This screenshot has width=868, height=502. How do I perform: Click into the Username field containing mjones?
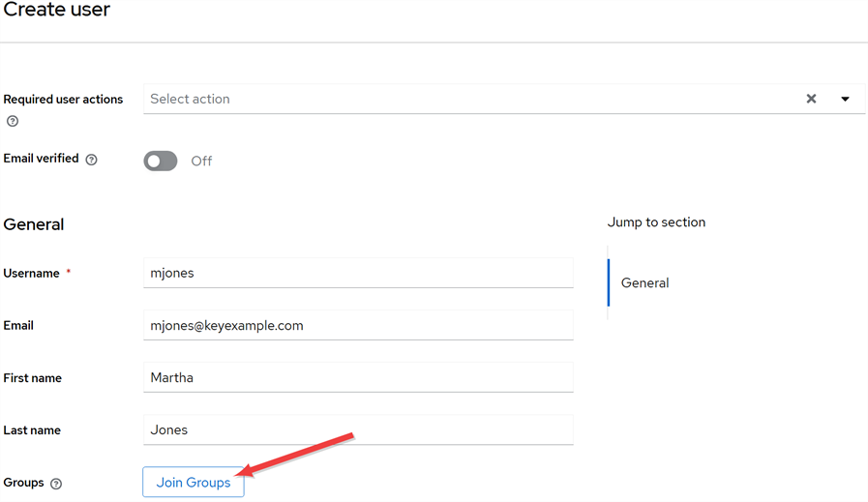[x=358, y=273]
